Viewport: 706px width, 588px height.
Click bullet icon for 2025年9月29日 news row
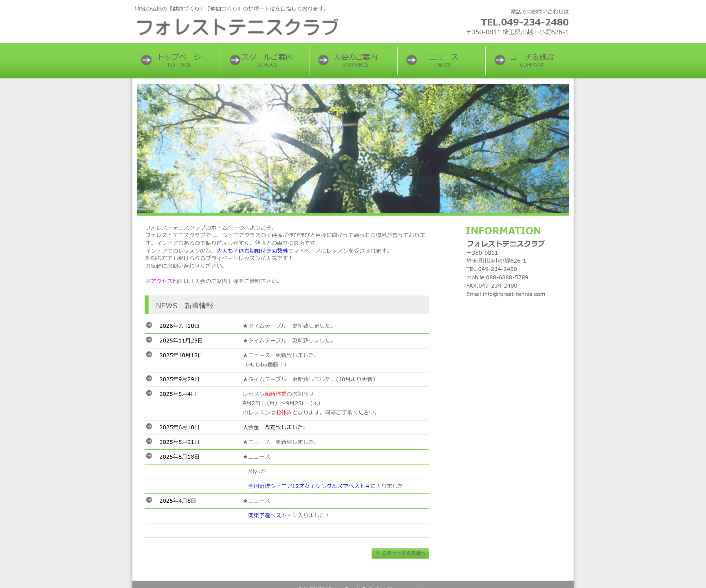[149, 378]
